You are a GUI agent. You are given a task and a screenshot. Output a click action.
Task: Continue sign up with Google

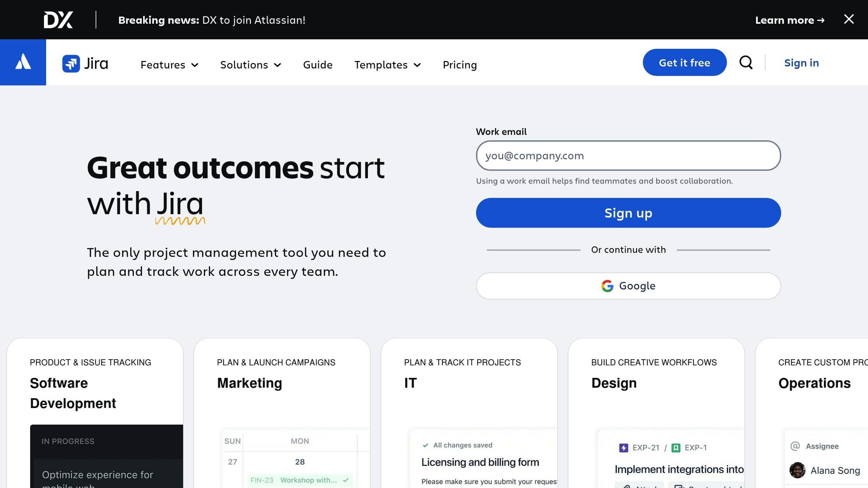pyautogui.click(x=628, y=286)
